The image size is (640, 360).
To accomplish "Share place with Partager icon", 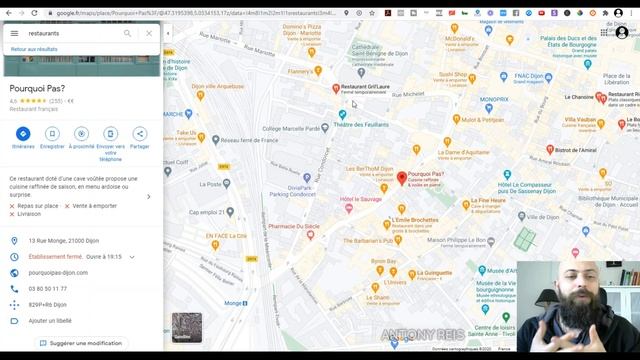I will 140,134.
